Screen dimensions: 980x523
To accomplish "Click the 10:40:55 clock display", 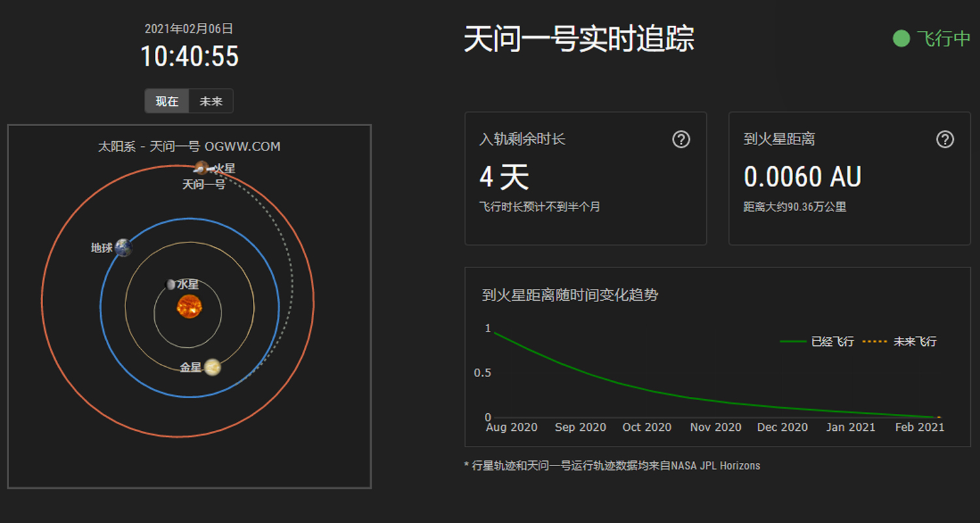I will (189, 56).
